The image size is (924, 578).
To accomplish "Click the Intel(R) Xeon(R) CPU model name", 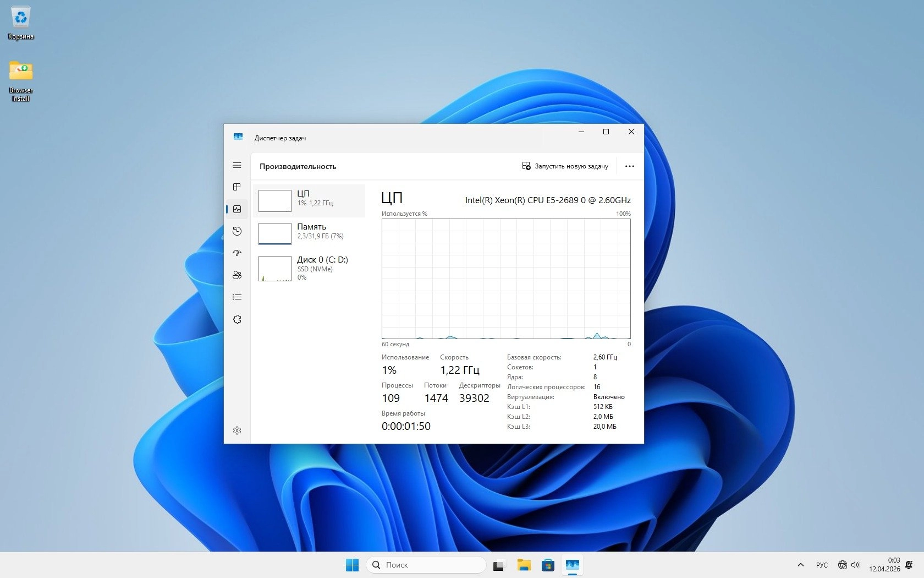I will pyautogui.click(x=548, y=200).
